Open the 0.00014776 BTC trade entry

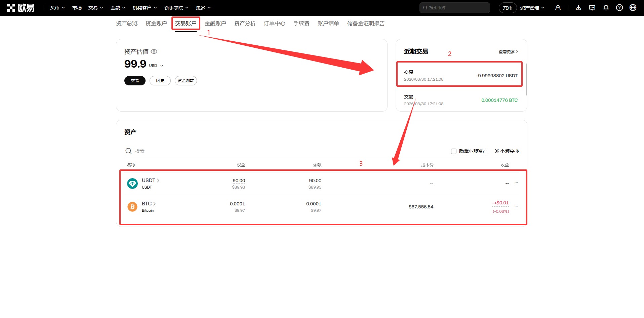click(461, 100)
